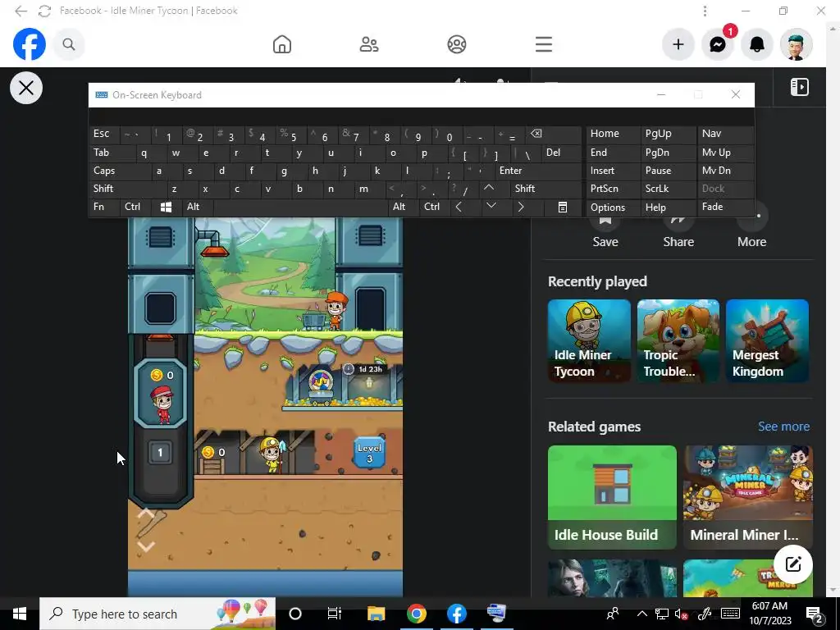Click Share under the game info

click(x=678, y=231)
